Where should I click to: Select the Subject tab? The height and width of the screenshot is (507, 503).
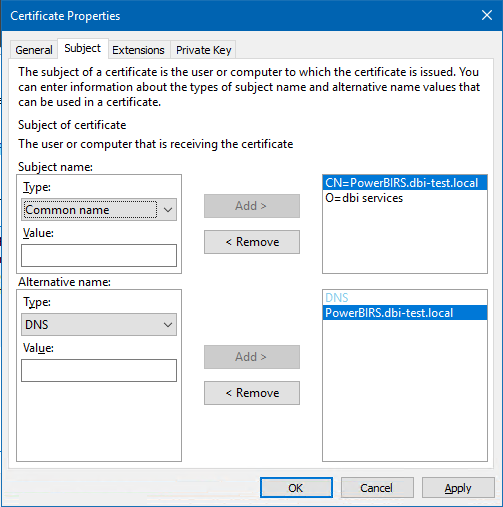[x=82, y=49]
